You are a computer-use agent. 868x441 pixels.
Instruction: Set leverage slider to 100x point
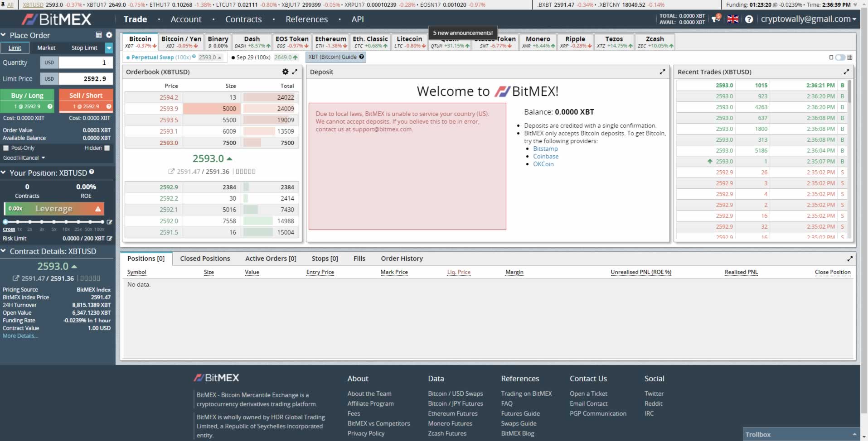[x=102, y=222]
